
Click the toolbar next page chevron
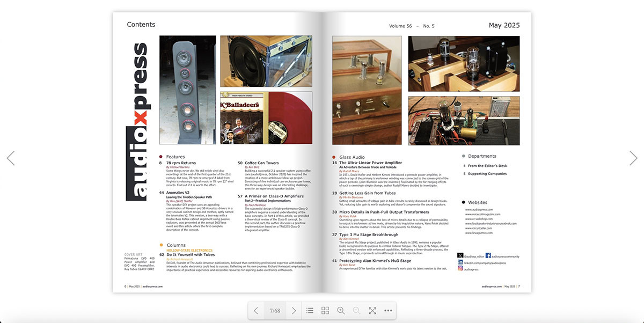(294, 311)
